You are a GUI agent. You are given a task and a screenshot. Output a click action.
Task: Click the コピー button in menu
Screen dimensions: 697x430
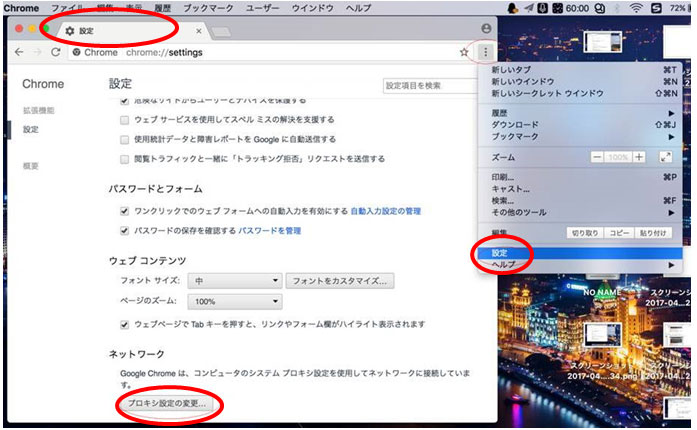point(619,233)
